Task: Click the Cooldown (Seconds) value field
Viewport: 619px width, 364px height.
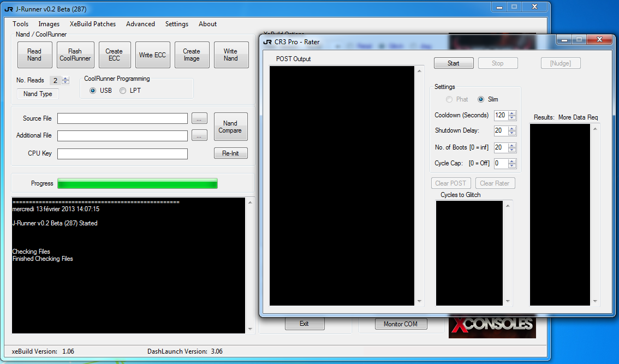Action: click(x=501, y=115)
